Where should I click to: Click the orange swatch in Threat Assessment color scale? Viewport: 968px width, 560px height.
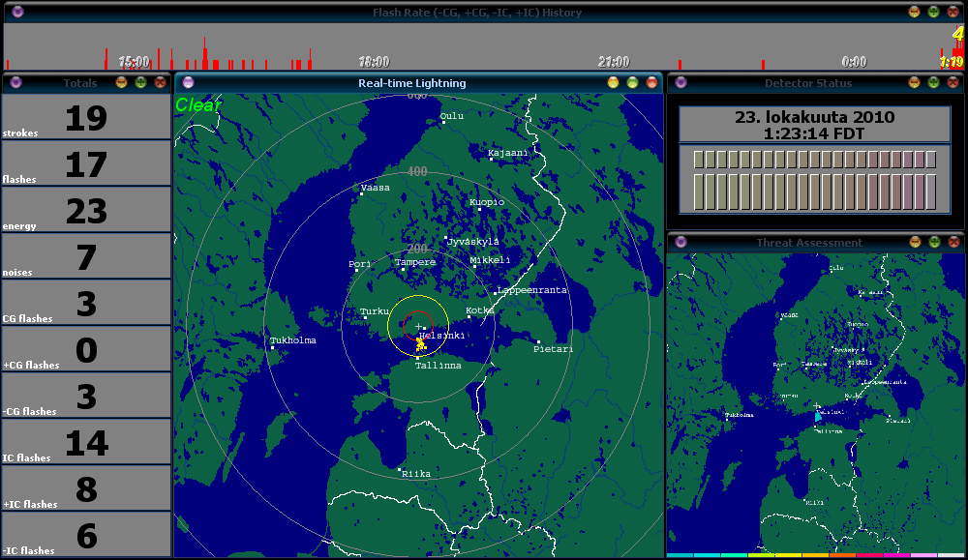click(x=842, y=555)
